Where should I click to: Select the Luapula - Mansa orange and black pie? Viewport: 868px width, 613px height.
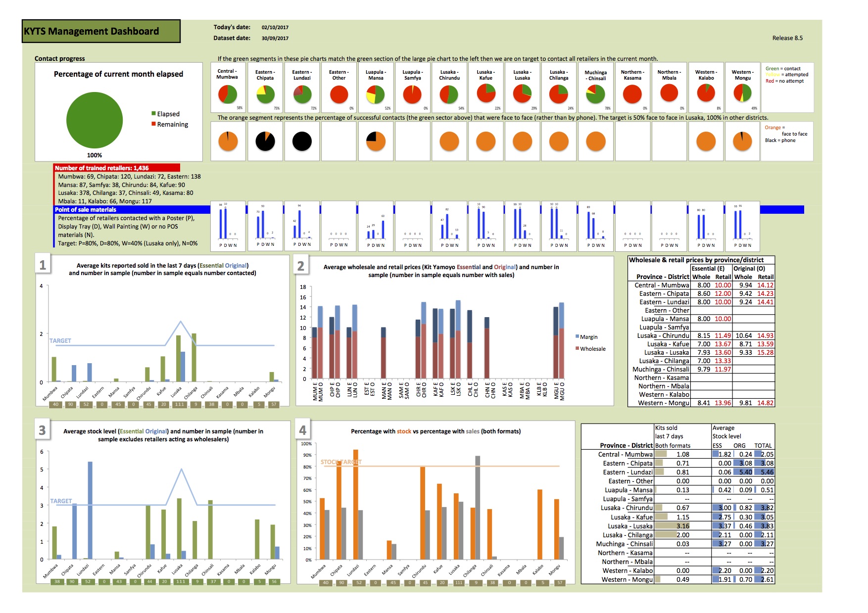tap(376, 141)
